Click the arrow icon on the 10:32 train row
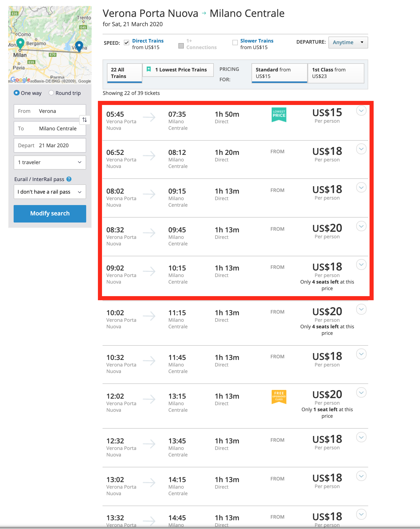Viewport: 420px width, 529px height. (149, 361)
